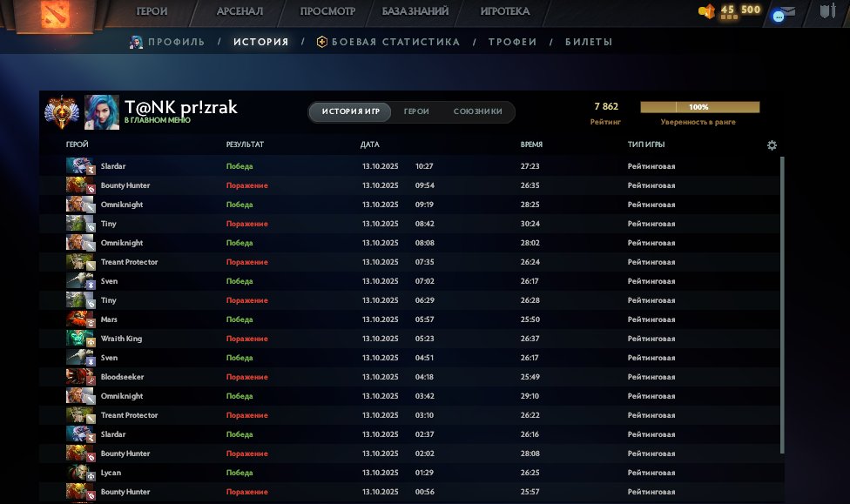
Task: Switch to the Союзники filter toggle
Action: tap(477, 112)
